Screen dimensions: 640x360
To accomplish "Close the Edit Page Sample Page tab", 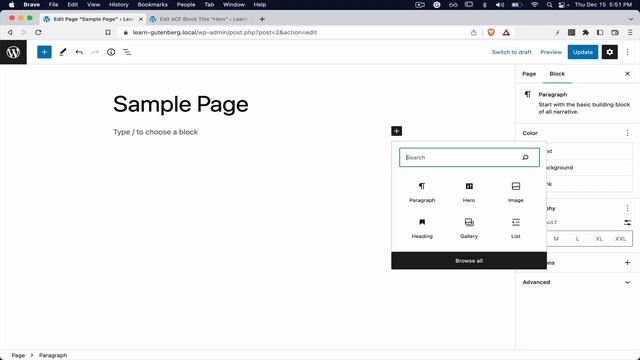I will (141, 19).
